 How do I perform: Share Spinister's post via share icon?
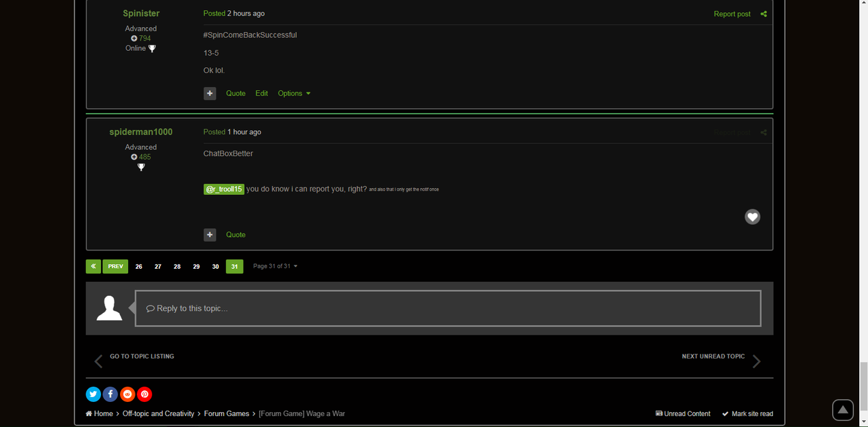click(764, 14)
